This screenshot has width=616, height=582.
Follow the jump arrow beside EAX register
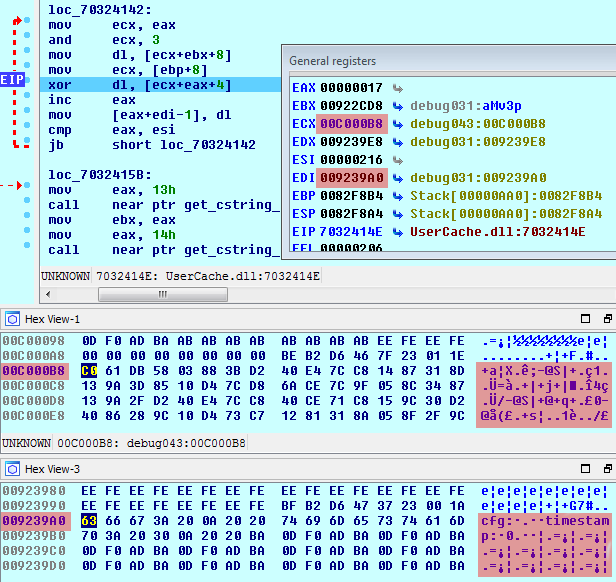coord(398,88)
